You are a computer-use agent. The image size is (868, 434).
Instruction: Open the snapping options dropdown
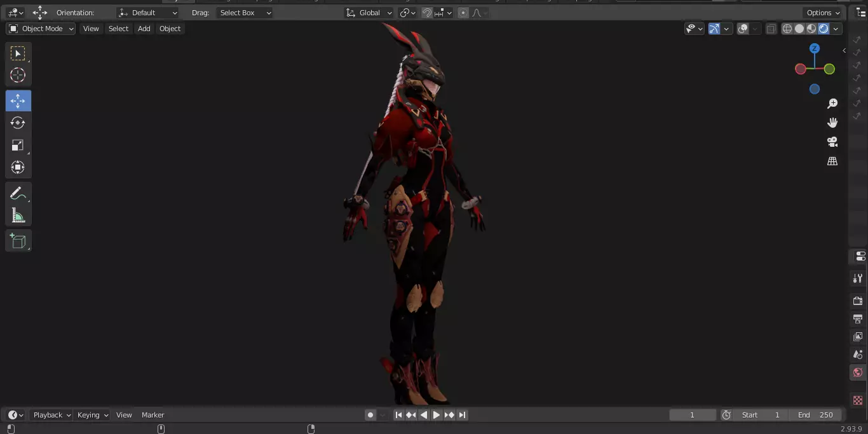click(444, 13)
